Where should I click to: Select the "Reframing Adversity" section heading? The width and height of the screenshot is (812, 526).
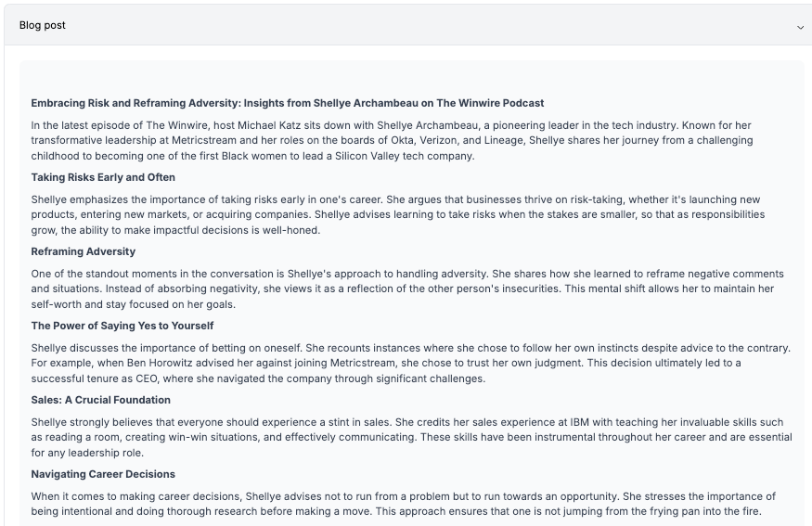click(84, 251)
